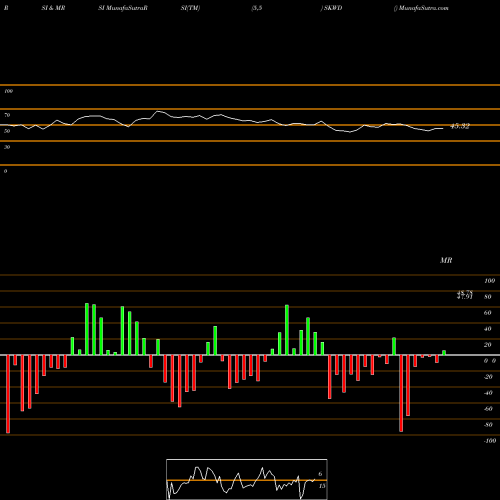This screenshot has width=500, height=500.
Task: Click the MR axis label -100
Action: click(x=490, y=441)
